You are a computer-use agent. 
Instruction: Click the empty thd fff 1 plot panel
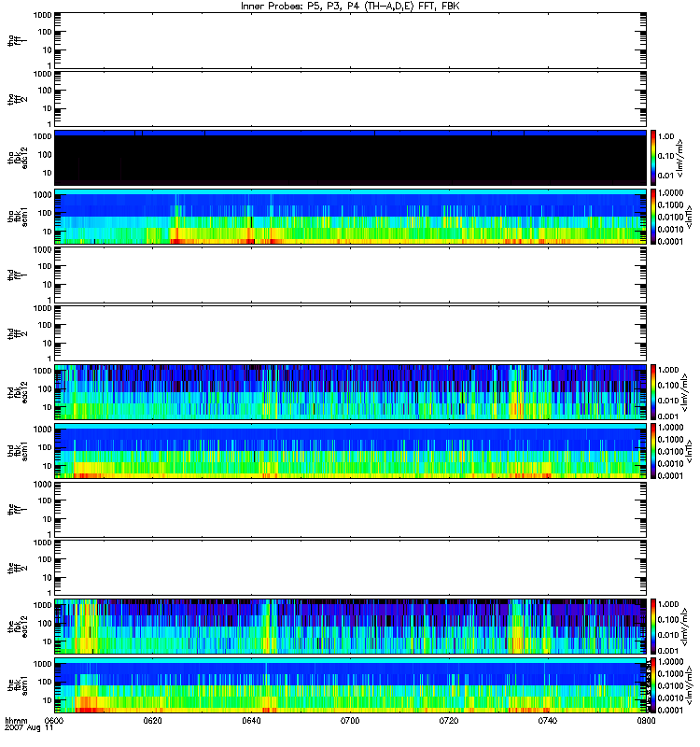(x=350, y=275)
